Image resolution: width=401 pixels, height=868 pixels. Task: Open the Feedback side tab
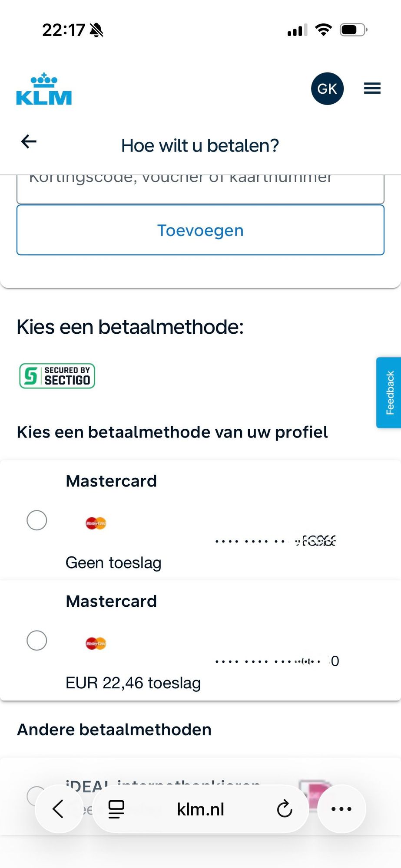[389, 393]
